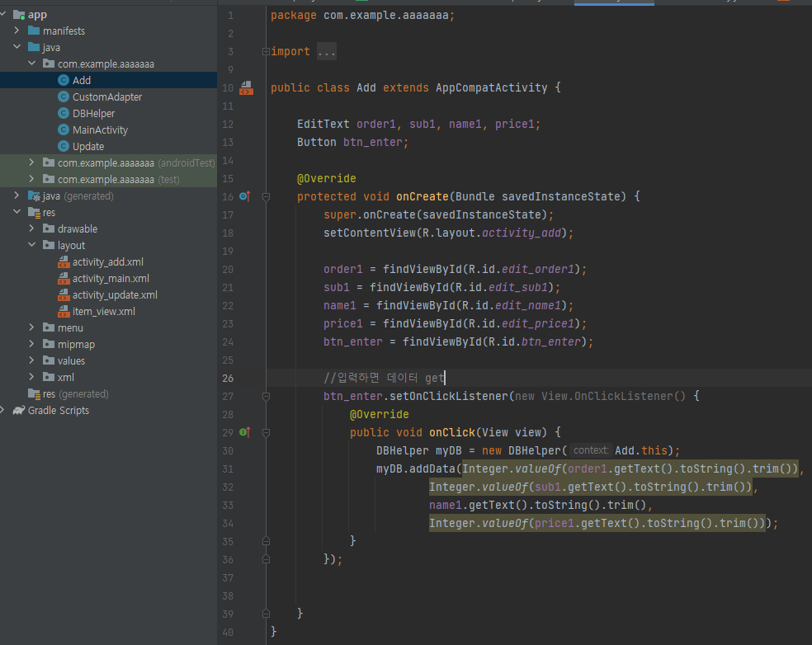Click the onClick implements gutter icon on line 29

245,432
